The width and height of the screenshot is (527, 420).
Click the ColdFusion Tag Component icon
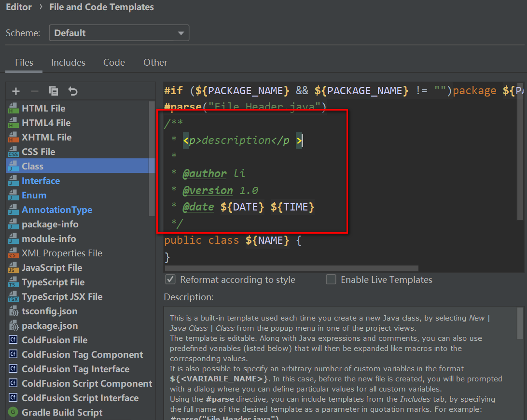click(13, 354)
